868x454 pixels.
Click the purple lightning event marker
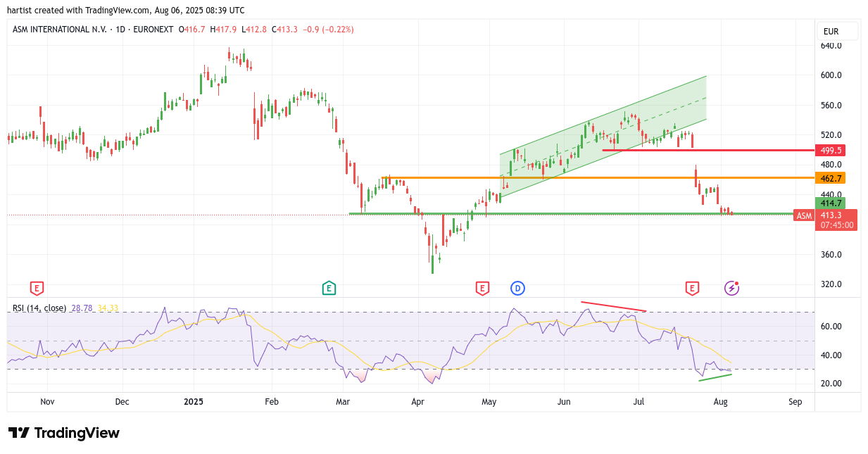732,287
